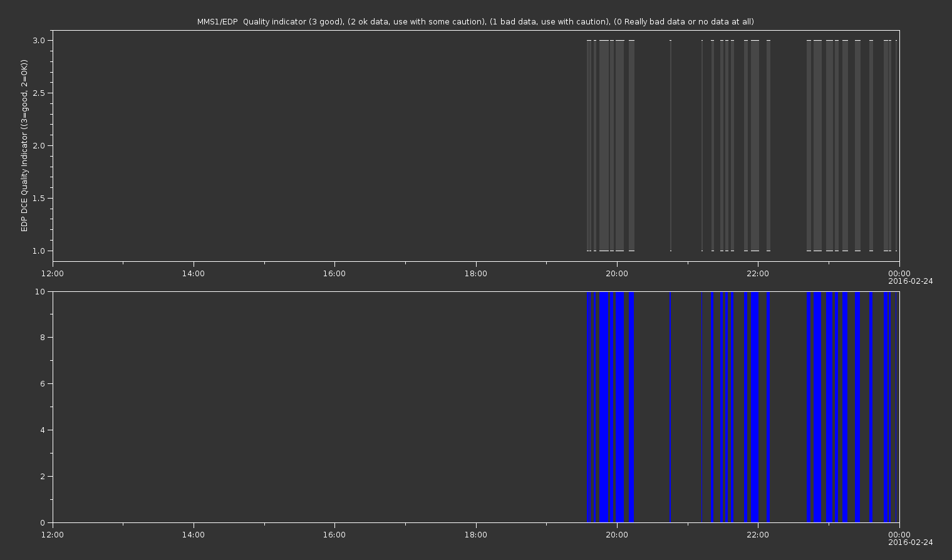Click the 3.0 tick label on the top plot

(x=38, y=41)
